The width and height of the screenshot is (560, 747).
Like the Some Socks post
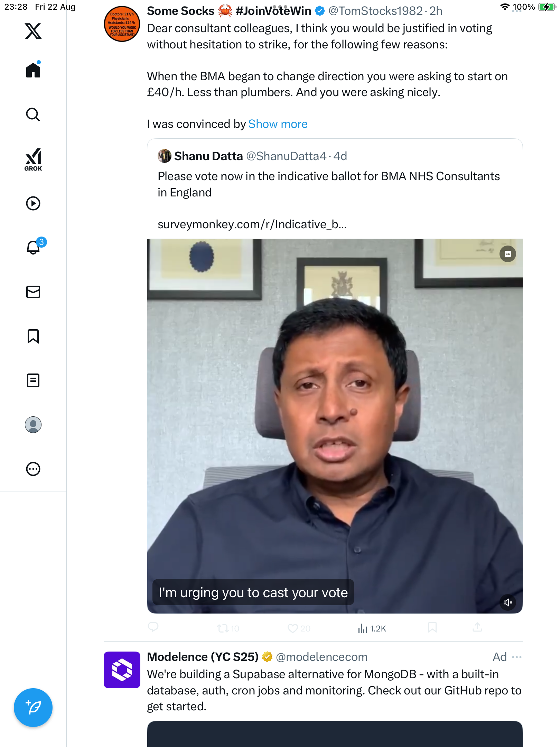(x=293, y=628)
